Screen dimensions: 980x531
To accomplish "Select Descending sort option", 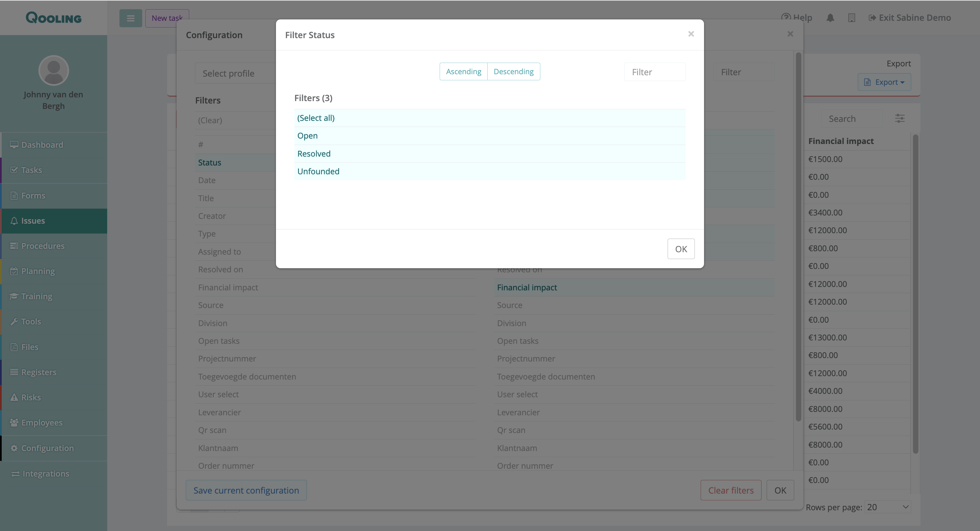I will [x=513, y=71].
